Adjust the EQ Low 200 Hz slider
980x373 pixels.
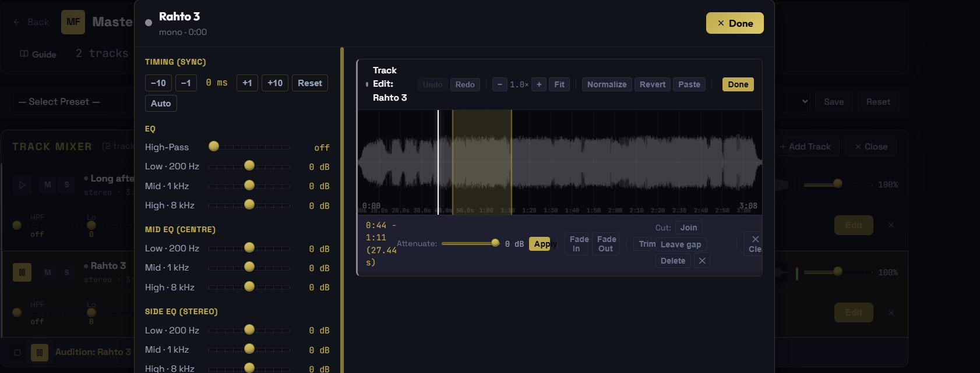coord(249,166)
